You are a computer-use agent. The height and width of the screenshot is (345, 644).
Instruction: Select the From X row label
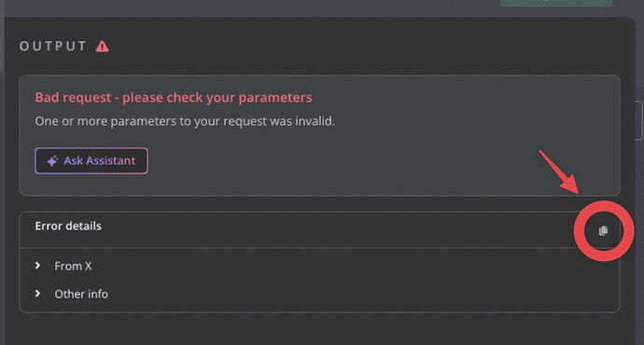point(73,267)
